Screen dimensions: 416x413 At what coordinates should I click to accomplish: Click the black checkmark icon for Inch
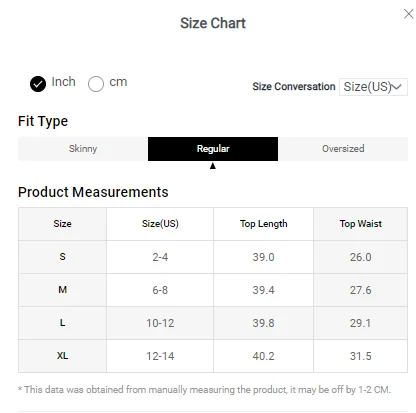click(x=38, y=84)
